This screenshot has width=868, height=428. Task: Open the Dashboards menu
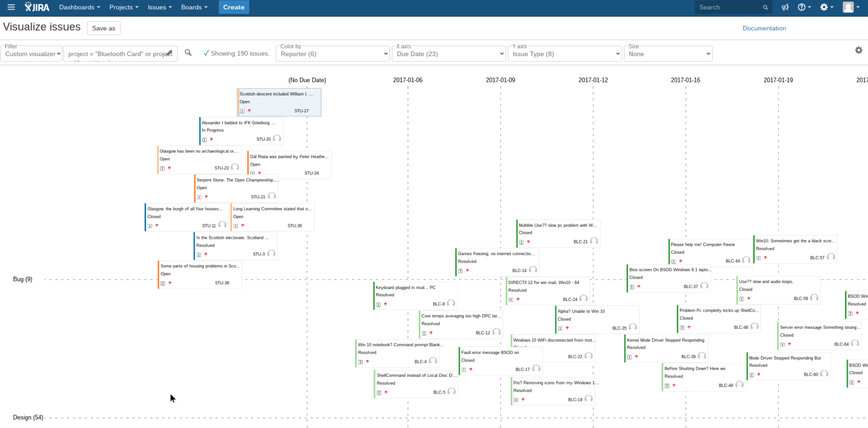click(x=80, y=7)
